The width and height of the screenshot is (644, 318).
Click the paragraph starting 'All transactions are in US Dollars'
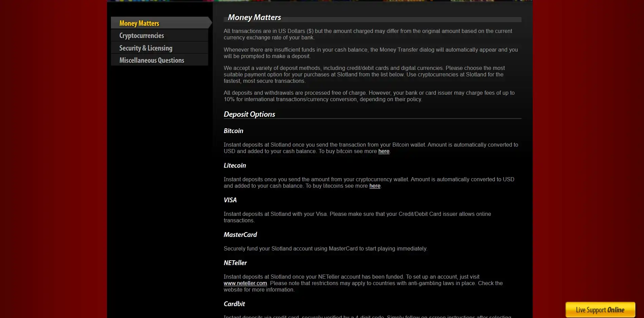(x=368, y=34)
